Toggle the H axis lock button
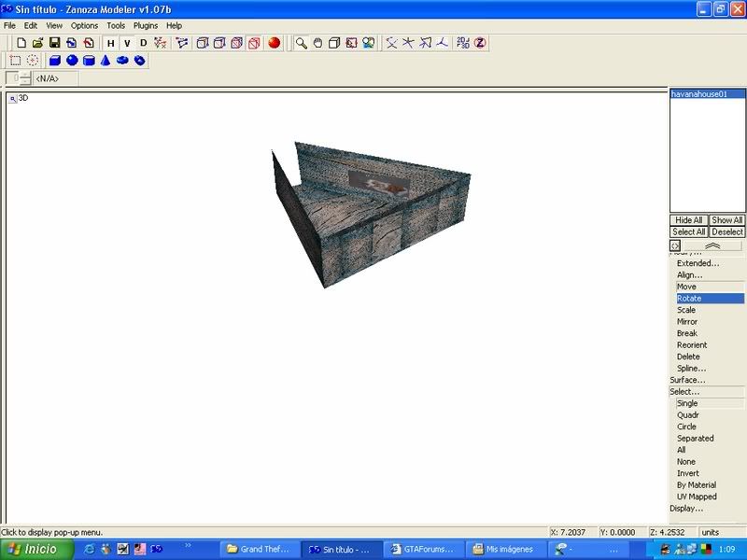 [x=111, y=43]
